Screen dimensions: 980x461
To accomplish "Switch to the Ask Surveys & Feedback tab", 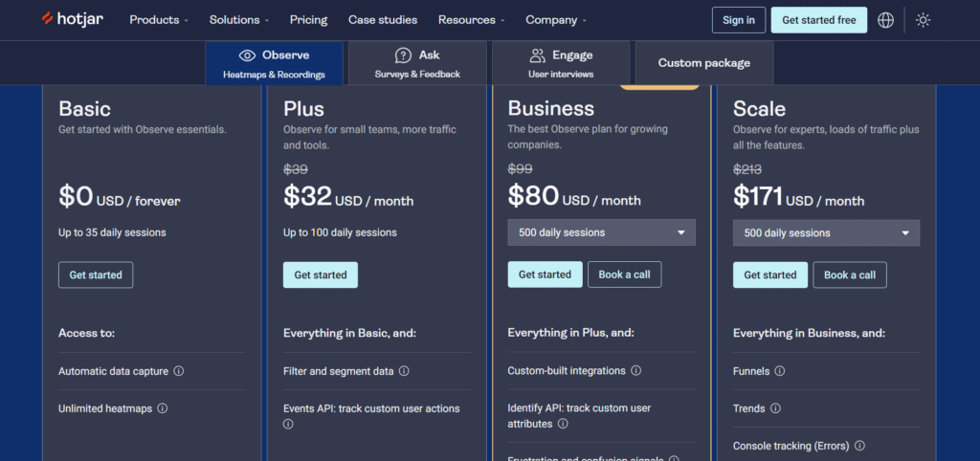I will point(416,63).
